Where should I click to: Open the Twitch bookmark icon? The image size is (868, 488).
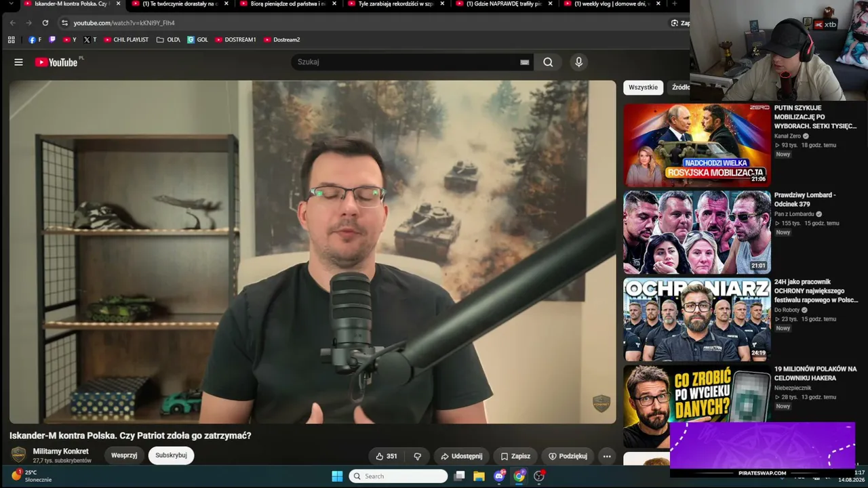[x=53, y=40]
